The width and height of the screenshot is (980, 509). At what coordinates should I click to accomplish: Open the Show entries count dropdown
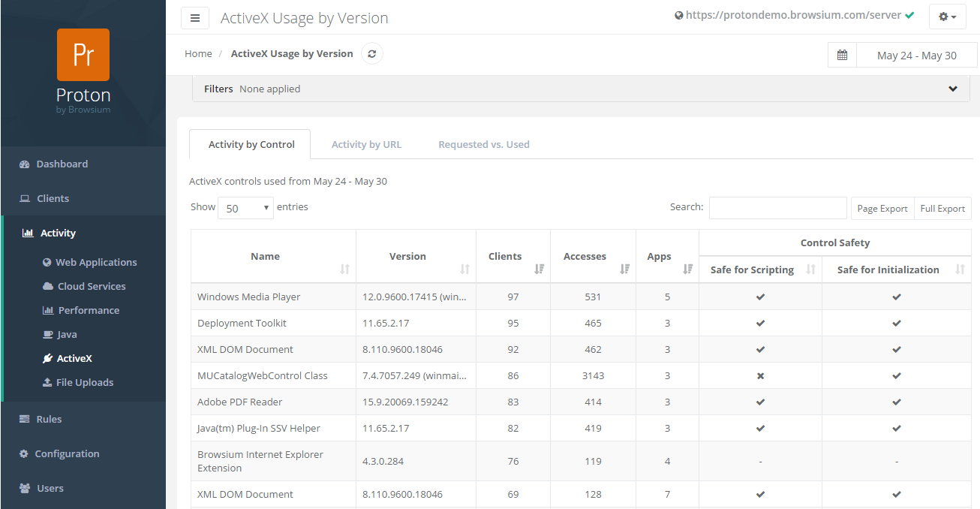[245, 208]
